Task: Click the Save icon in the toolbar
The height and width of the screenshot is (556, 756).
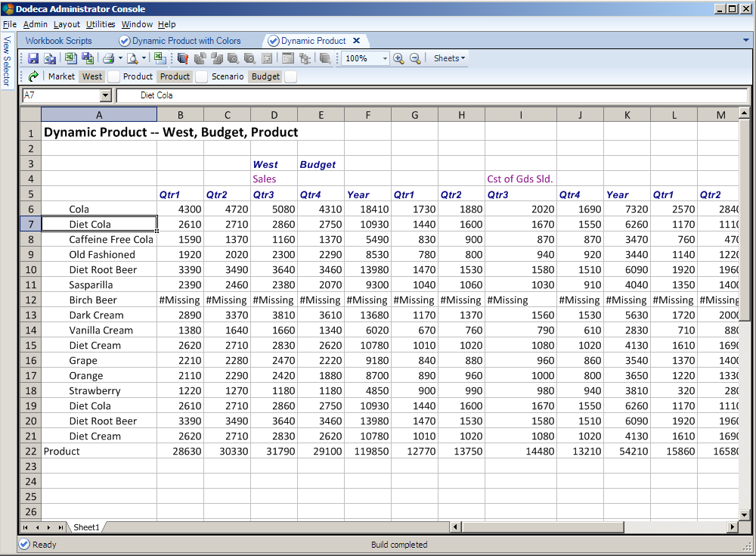Action: 33,58
